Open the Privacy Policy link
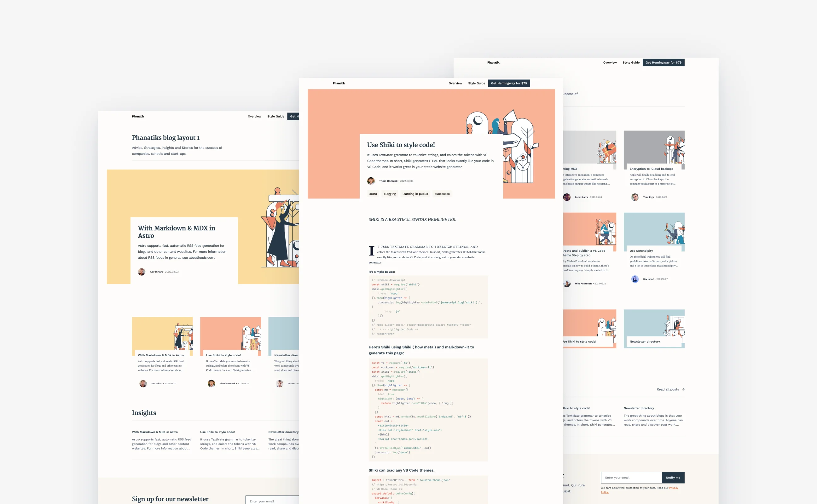 [x=673, y=488]
